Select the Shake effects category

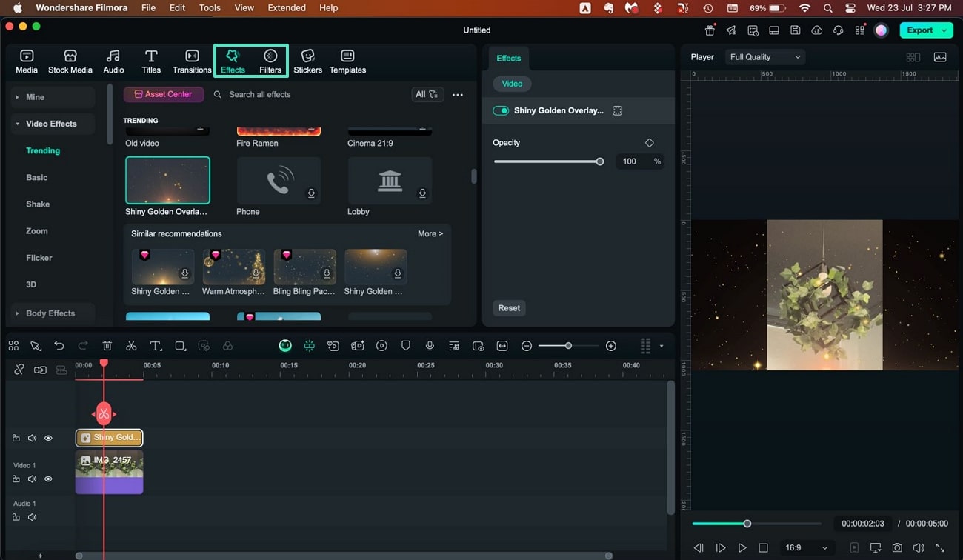38,204
